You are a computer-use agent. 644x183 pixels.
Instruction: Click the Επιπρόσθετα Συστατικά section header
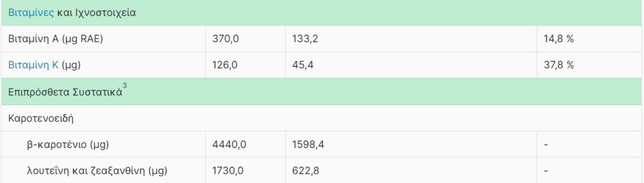[x=65, y=92]
